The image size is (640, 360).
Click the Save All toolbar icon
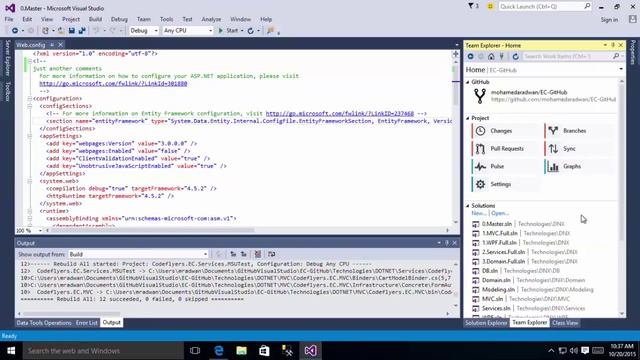[x=82, y=31]
